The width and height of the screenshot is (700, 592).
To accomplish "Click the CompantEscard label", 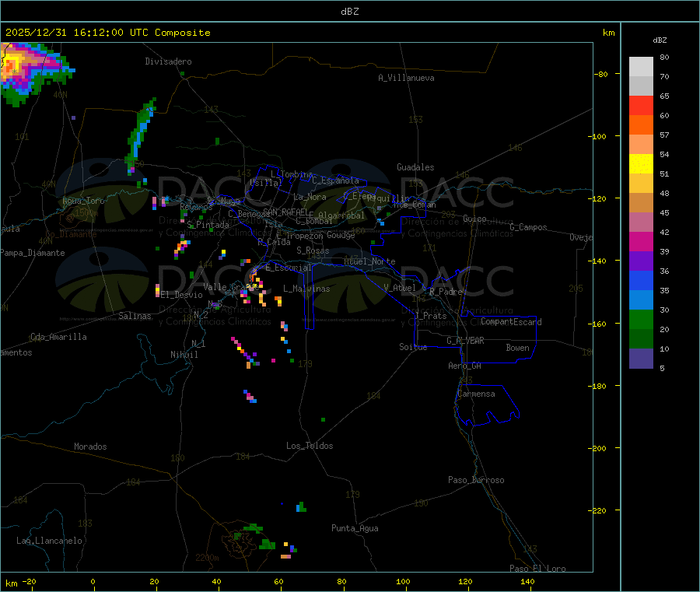I will (x=512, y=322).
